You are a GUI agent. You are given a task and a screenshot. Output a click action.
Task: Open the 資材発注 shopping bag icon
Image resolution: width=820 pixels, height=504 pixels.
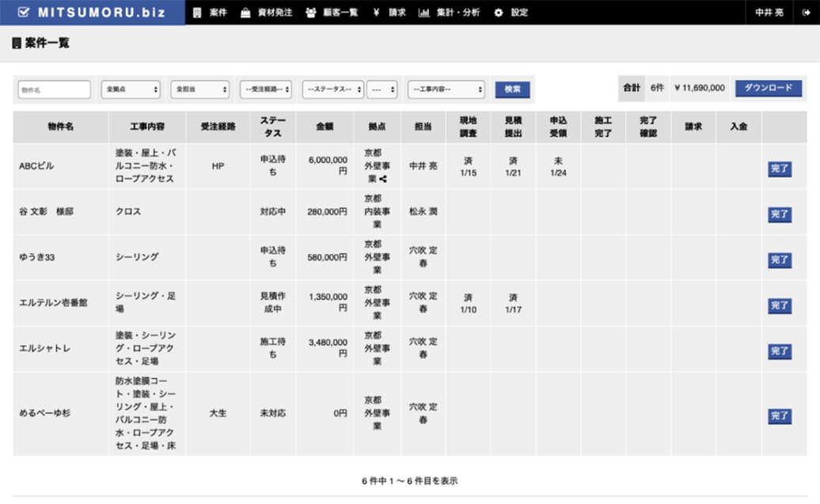click(245, 12)
